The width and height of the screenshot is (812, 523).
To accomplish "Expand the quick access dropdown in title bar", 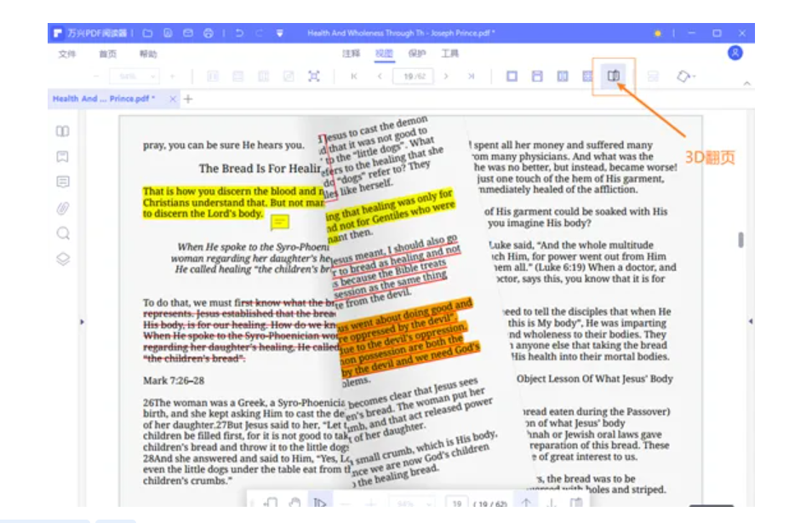I will coord(279,33).
